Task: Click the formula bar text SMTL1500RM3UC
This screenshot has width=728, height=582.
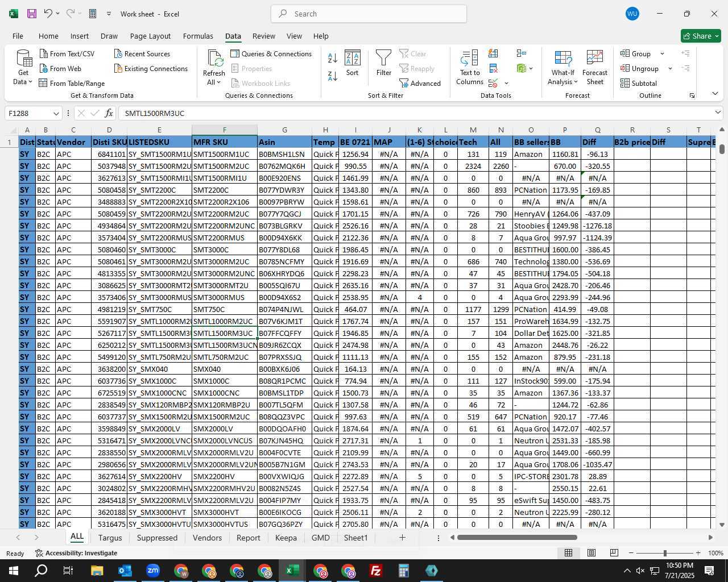Action: coord(155,113)
